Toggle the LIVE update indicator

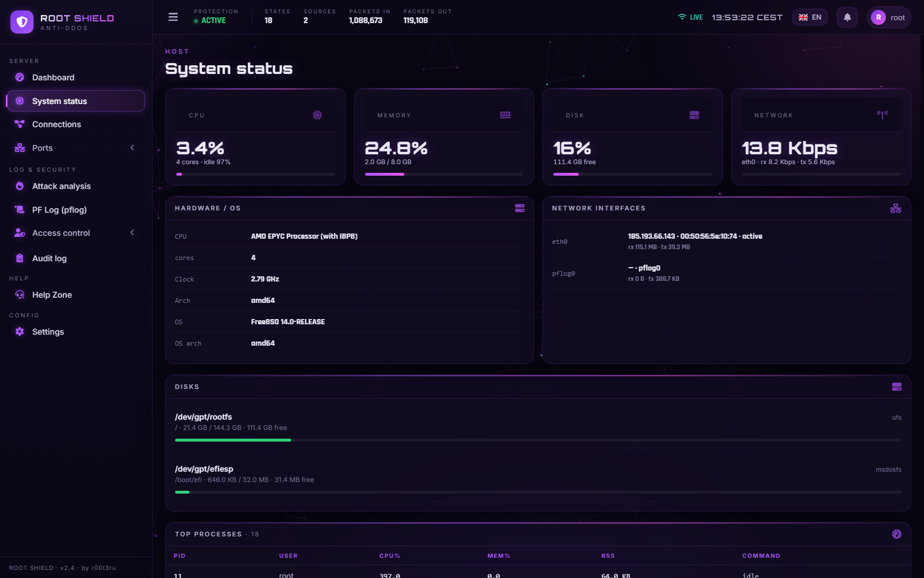pyautogui.click(x=690, y=17)
